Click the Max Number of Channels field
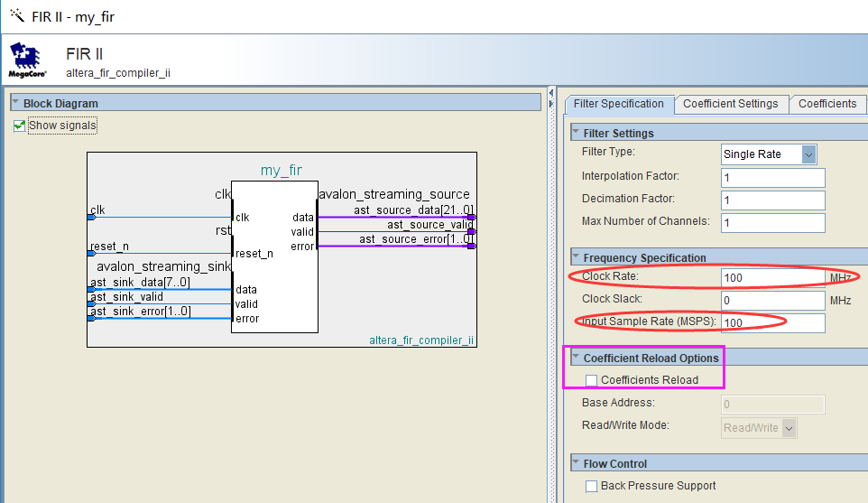868x503 pixels. pos(772,223)
